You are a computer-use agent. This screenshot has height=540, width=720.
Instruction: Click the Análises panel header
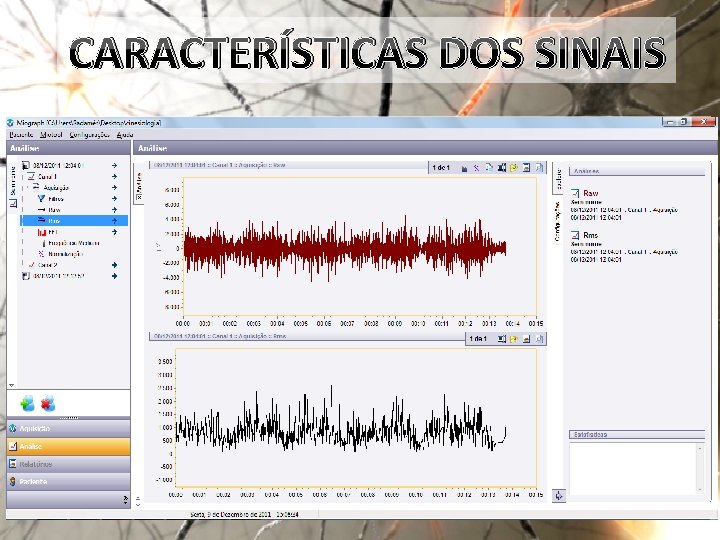pyautogui.click(x=637, y=171)
